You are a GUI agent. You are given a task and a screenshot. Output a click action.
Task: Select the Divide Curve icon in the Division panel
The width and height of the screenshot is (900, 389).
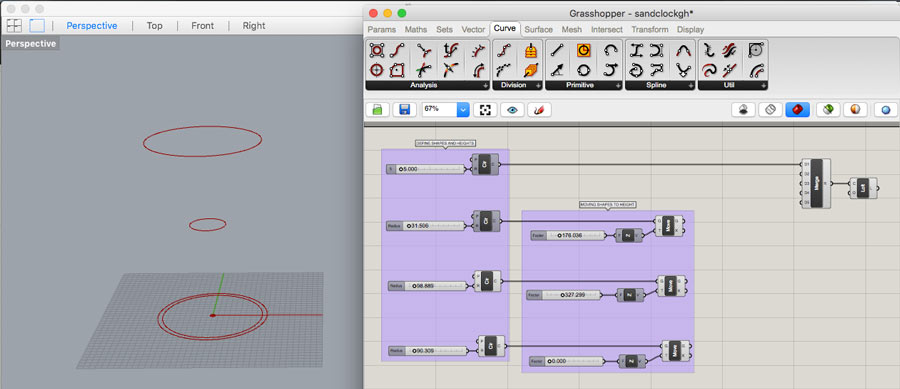click(504, 50)
